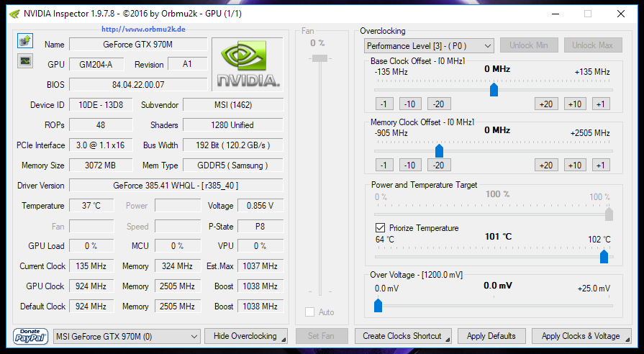Click the Power target slider handle

tap(609, 214)
